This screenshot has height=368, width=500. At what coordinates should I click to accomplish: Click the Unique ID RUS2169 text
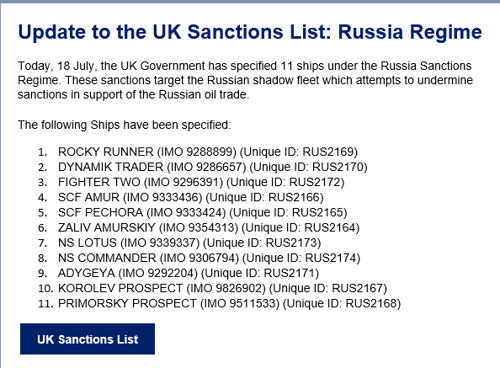[x=299, y=152]
